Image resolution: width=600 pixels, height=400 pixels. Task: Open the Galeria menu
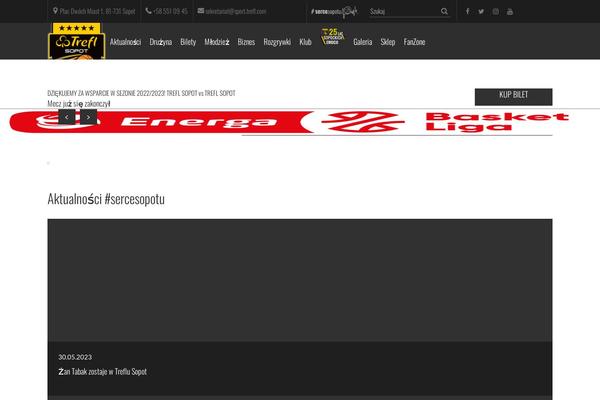[362, 42]
